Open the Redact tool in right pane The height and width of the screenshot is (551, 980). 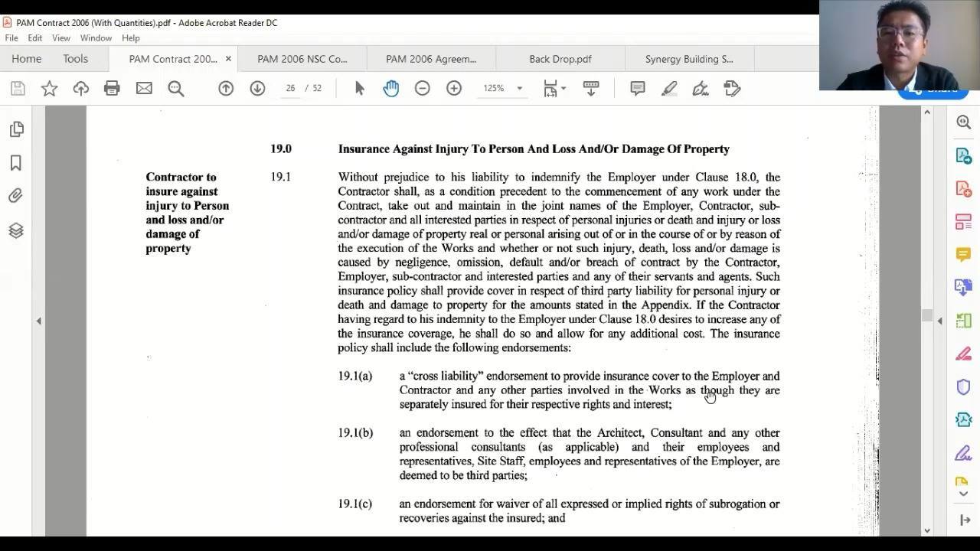point(963,354)
